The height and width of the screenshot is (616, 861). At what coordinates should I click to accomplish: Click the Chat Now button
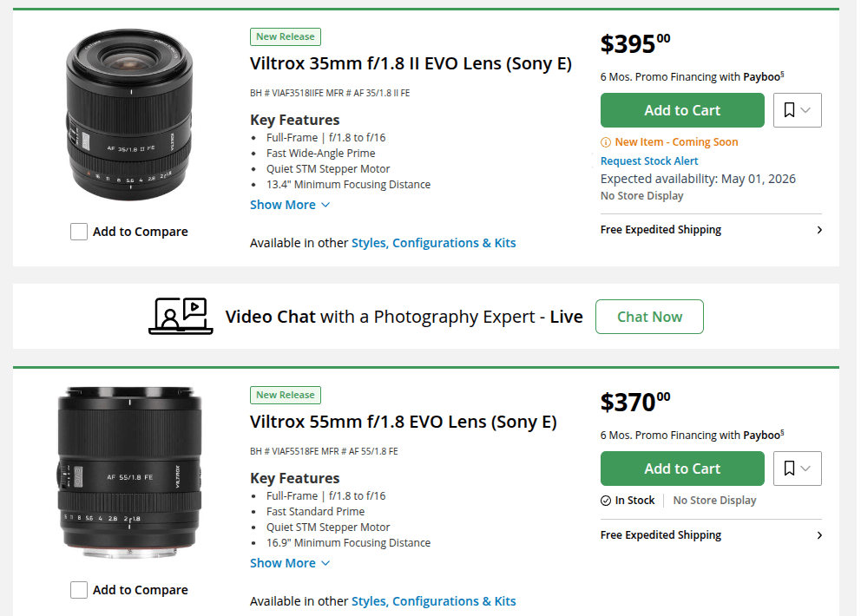coord(649,317)
